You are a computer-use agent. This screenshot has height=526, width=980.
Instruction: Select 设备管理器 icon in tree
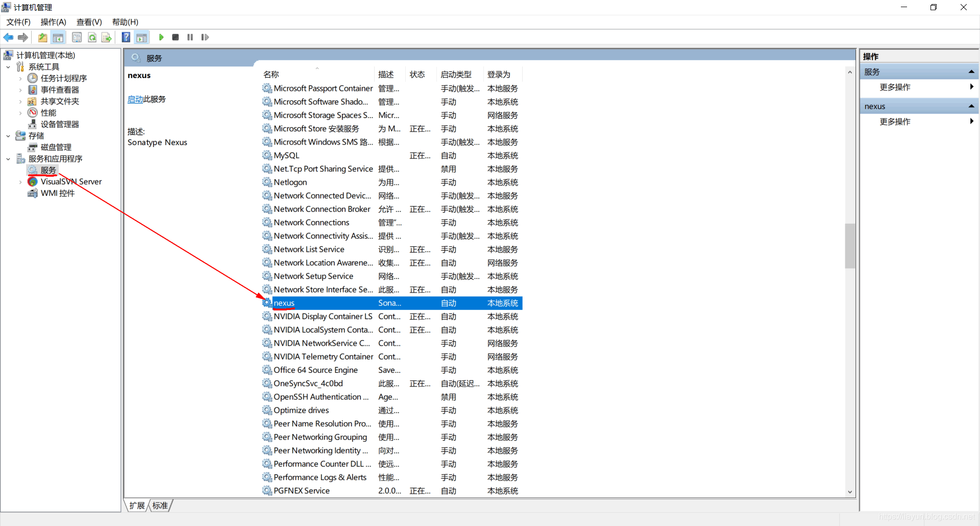pos(33,124)
